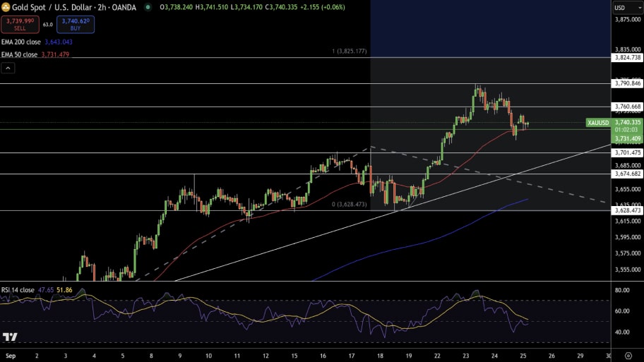This screenshot has width=644, height=362.
Task: Click the blue EMA 200 line
Action: (424, 240)
